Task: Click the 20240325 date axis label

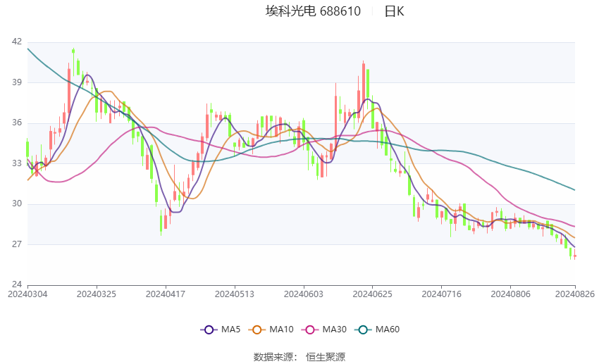Action: (97, 294)
